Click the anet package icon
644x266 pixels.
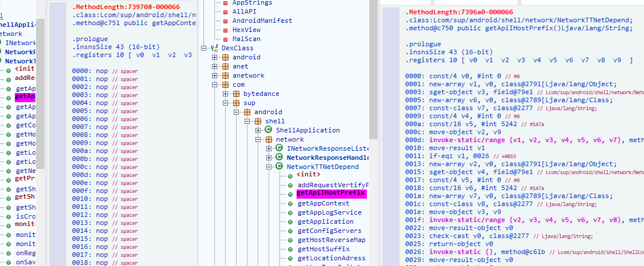coord(225,66)
